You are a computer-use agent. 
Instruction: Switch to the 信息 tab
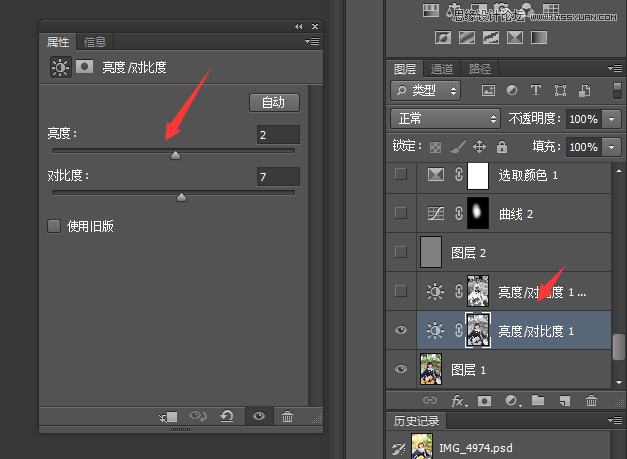pos(95,42)
